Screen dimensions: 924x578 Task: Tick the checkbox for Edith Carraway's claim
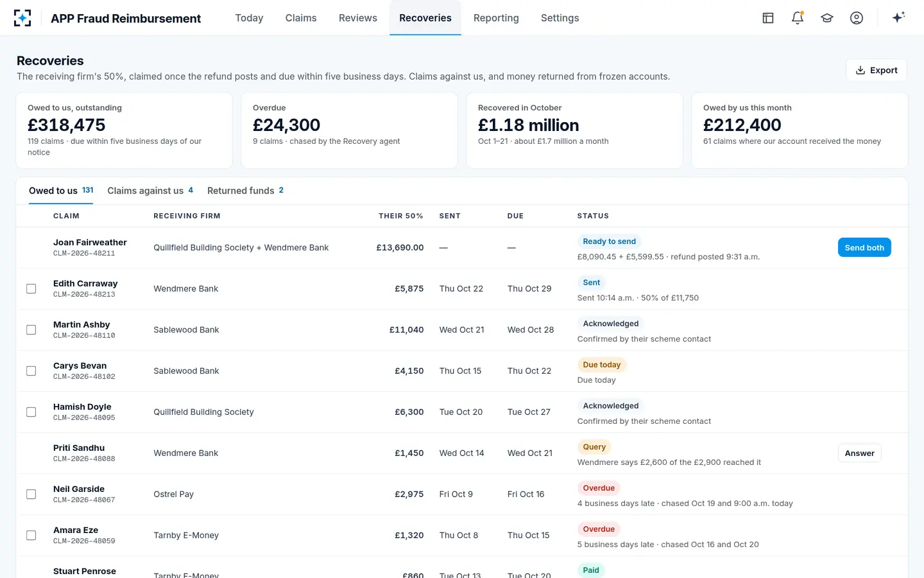point(31,289)
